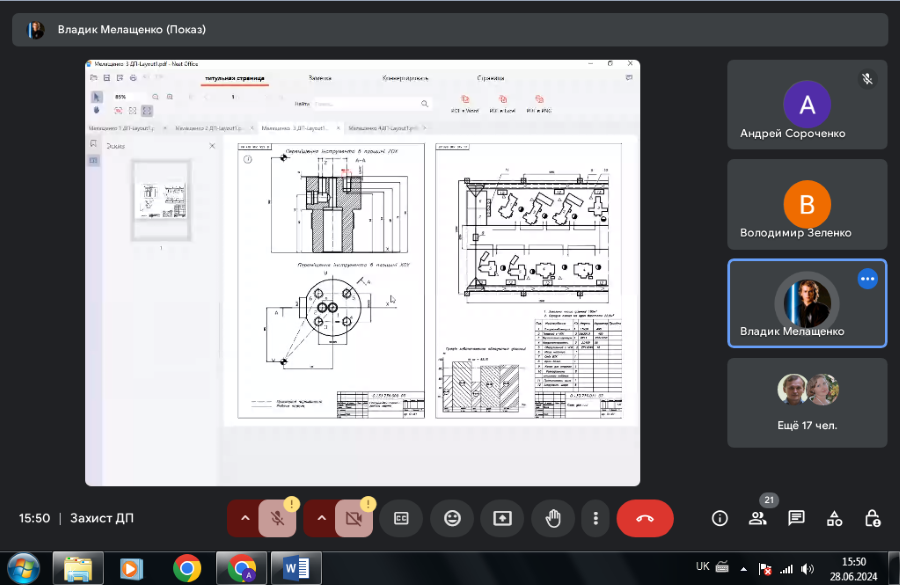Unmute the microphone
Viewport: 900px width, 585px height.
pyautogui.click(x=278, y=518)
